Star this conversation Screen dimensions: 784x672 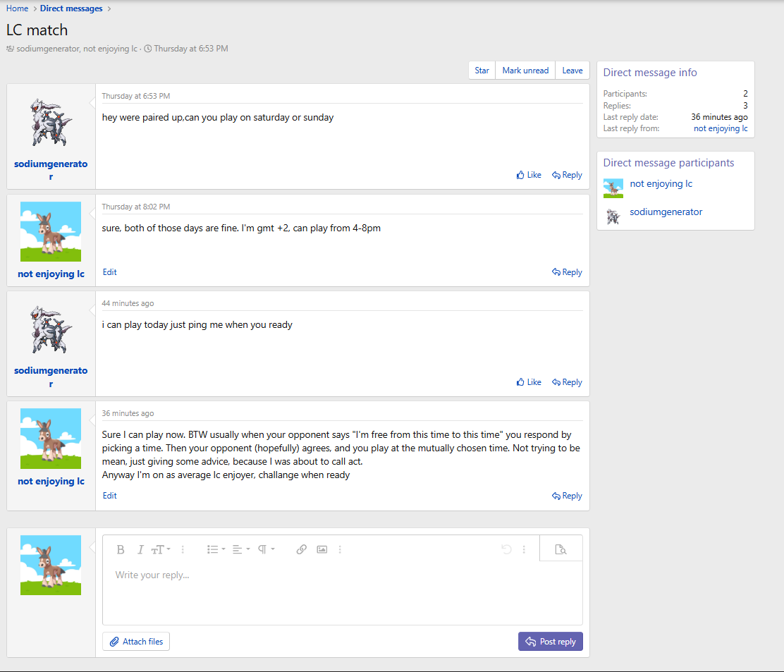tap(482, 71)
